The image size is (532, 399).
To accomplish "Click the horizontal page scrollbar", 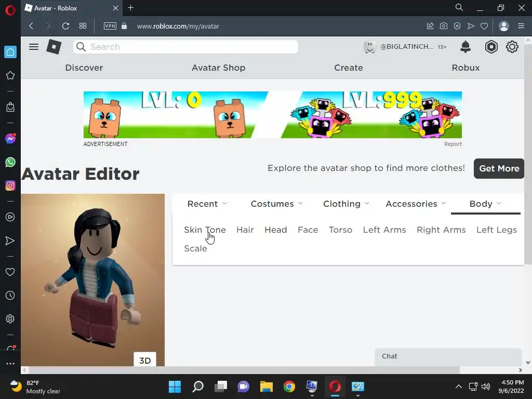I will coord(244,370).
